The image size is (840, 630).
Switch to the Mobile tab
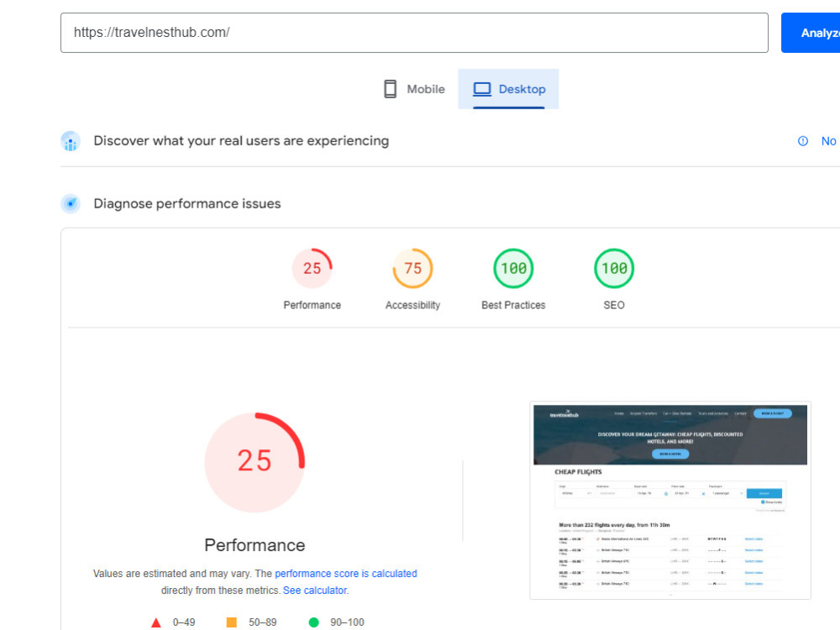(414, 89)
